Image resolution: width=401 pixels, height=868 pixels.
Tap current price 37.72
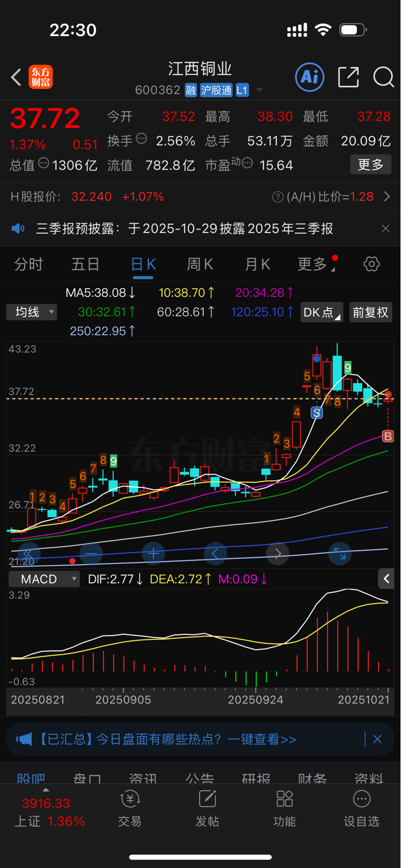pyautogui.click(x=45, y=118)
